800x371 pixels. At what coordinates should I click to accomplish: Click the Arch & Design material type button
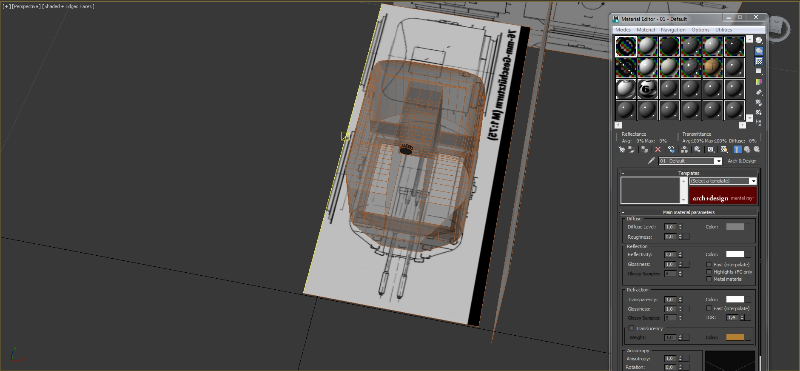[741, 161]
